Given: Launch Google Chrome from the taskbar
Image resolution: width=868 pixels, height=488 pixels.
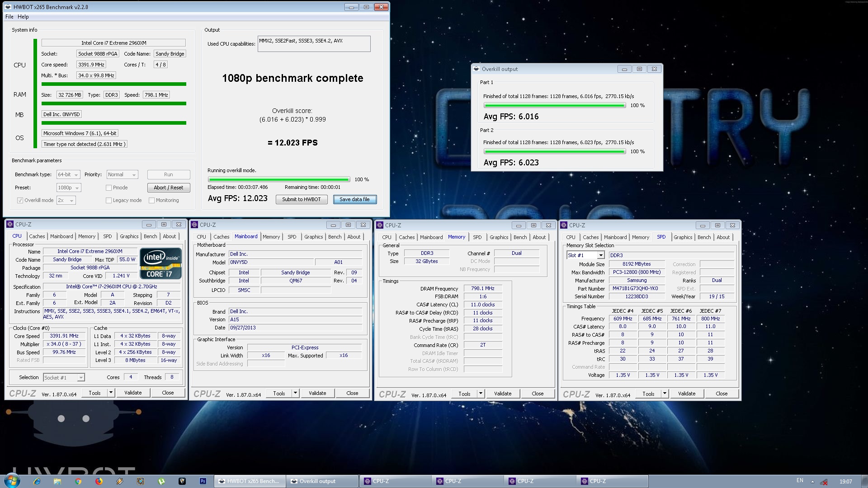Looking at the screenshot, I should (x=78, y=481).
